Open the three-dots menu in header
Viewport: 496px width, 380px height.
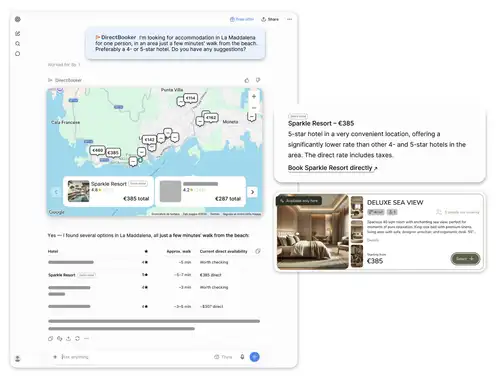pos(289,19)
